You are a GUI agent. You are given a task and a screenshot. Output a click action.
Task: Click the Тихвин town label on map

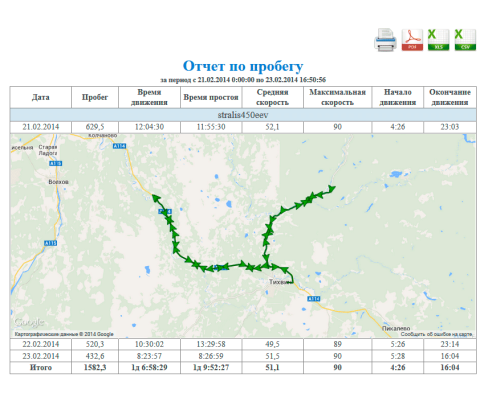coord(280,282)
